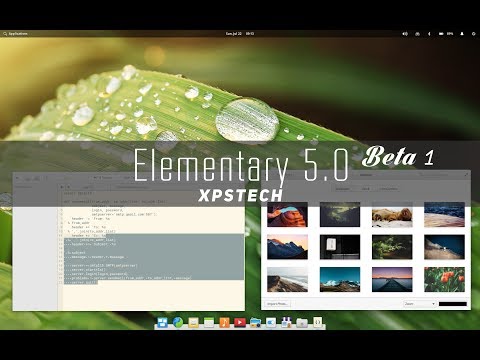Open the Zoom scaling dropdown
Viewport: 480px width, 360px height.
[x=420, y=304]
